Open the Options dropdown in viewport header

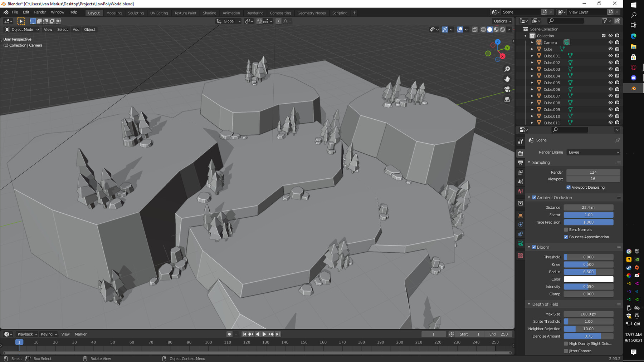click(502, 21)
